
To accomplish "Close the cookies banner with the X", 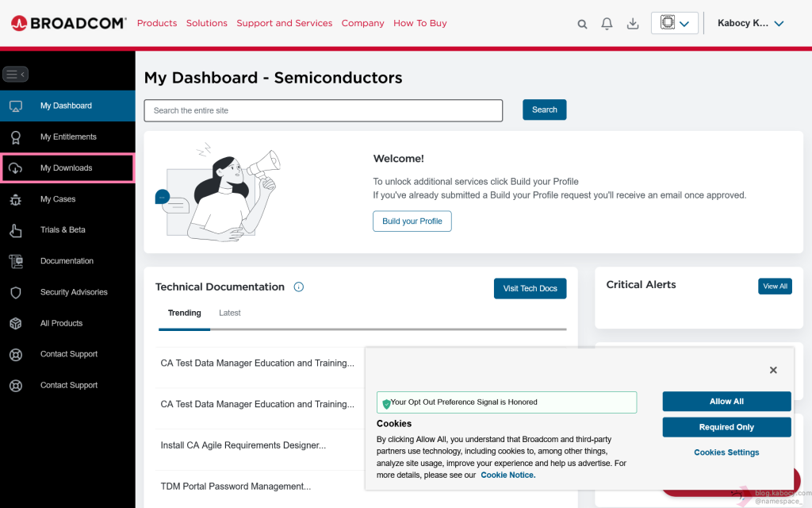I will click(x=773, y=370).
